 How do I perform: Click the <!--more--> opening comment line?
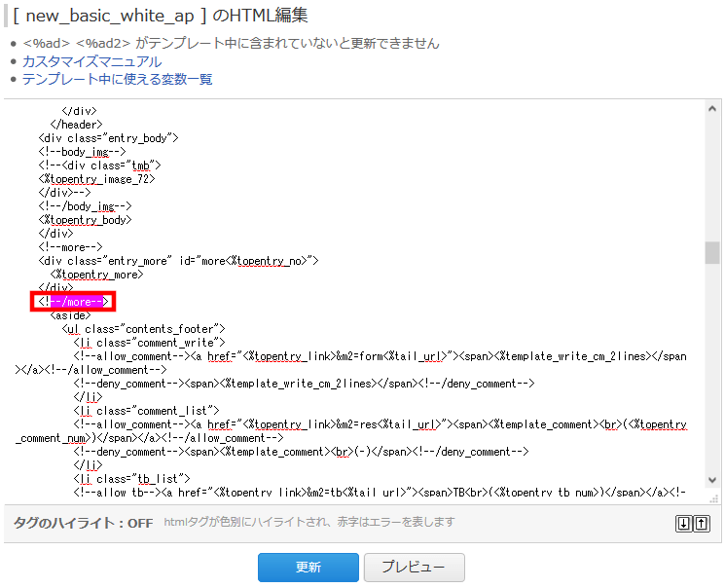click(x=70, y=247)
